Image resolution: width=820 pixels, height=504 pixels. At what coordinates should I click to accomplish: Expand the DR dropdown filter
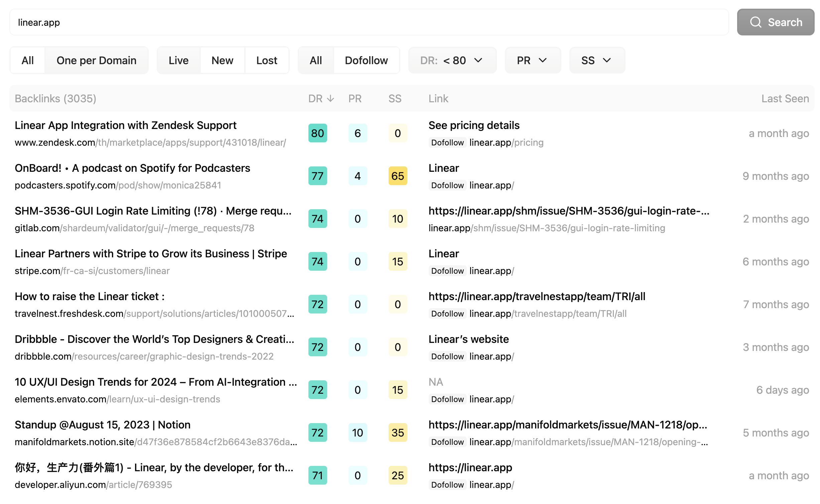pos(451,59)
